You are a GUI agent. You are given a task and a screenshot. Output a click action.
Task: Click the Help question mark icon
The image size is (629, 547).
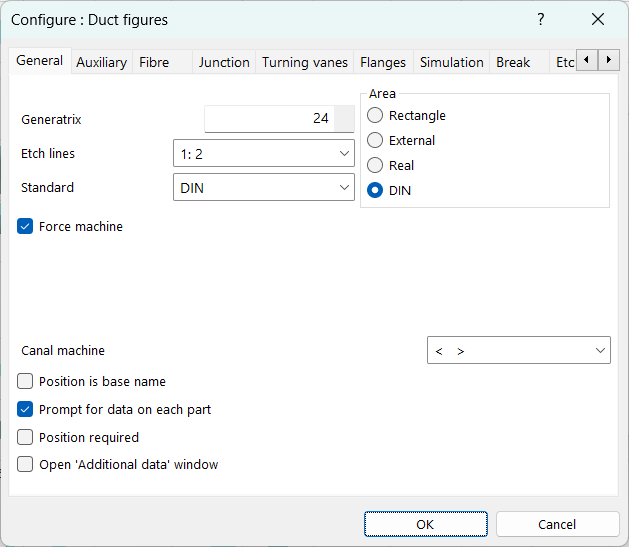541,20
